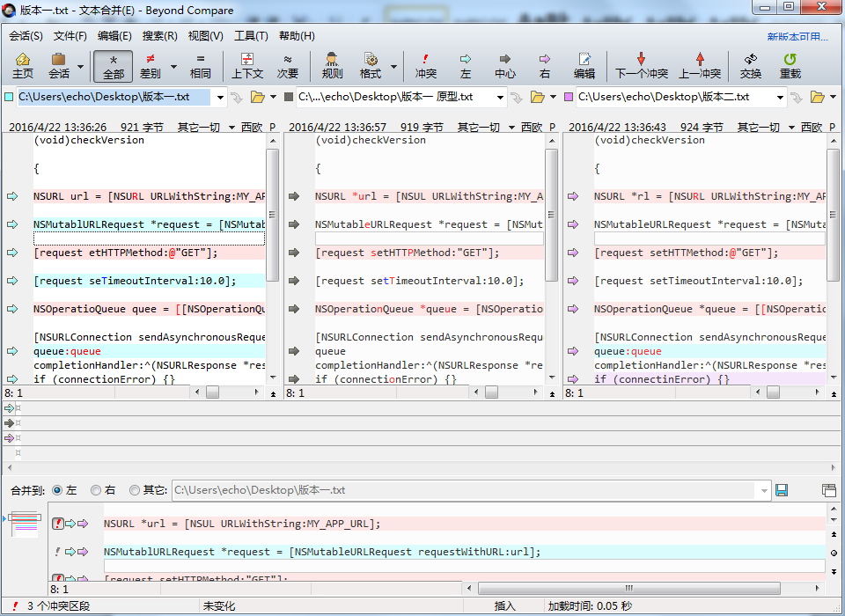The height and width of the screenshot is (616, 845).
Task: Open the 工具(T) menu
Action: [x=251, y=36]
